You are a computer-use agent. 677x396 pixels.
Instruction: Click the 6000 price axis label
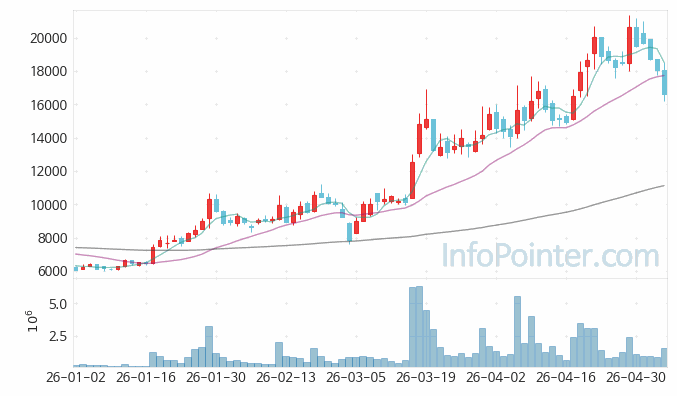[52, 271]
